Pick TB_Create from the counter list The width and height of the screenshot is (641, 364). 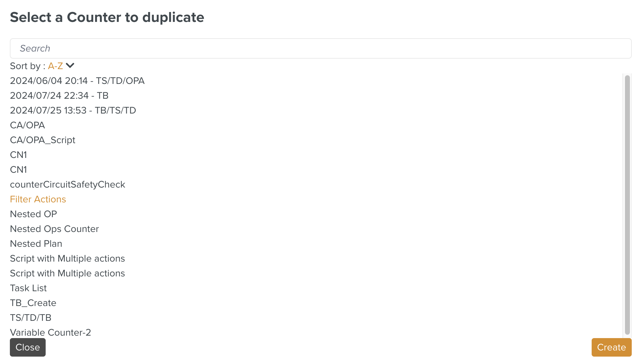pos(33,303)
